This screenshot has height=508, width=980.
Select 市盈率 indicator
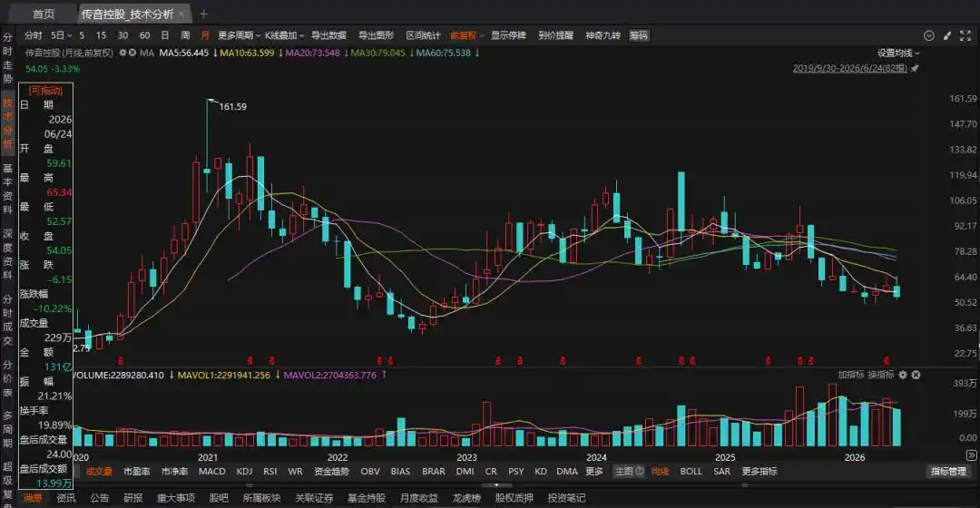coord(136,471)
